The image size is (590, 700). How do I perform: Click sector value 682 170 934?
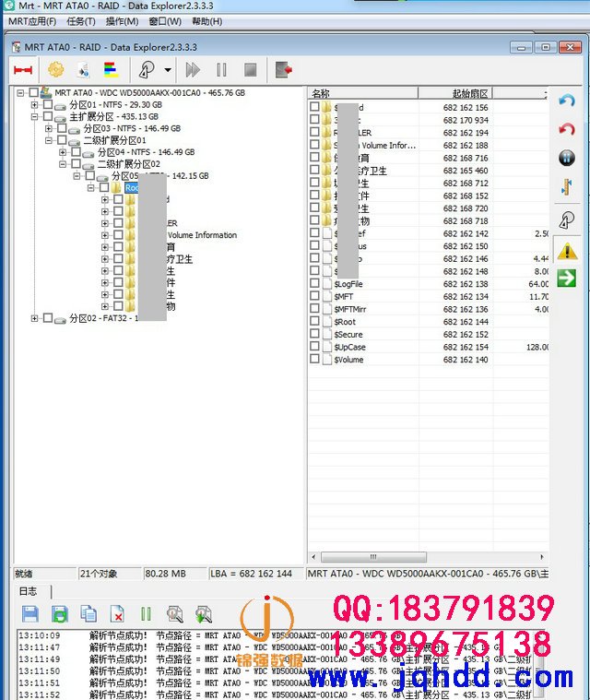pos(466,120)
